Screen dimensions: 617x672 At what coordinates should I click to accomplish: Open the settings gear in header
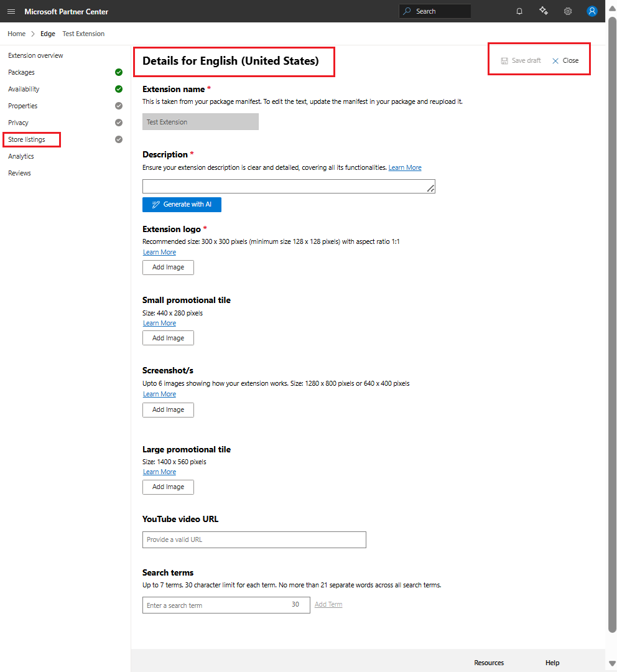pos(568,11)
